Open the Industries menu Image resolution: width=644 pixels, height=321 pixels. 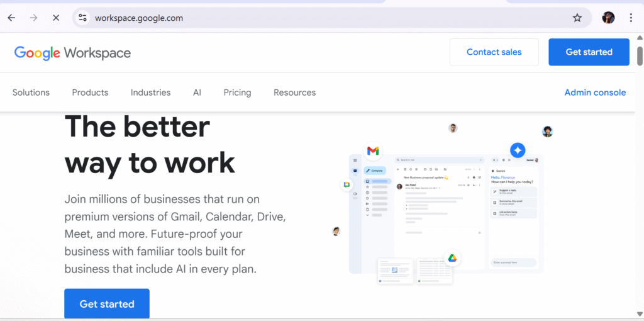150,93
